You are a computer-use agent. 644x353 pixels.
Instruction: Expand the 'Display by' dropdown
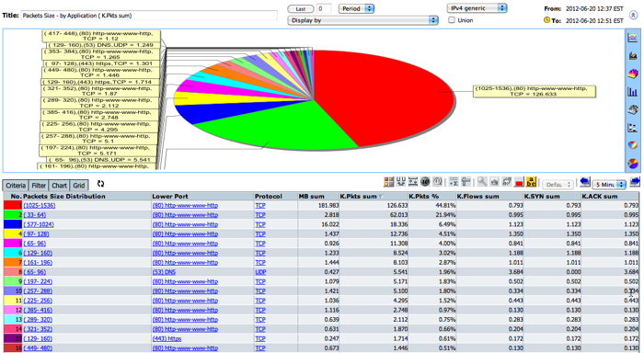tap(363, 20)
